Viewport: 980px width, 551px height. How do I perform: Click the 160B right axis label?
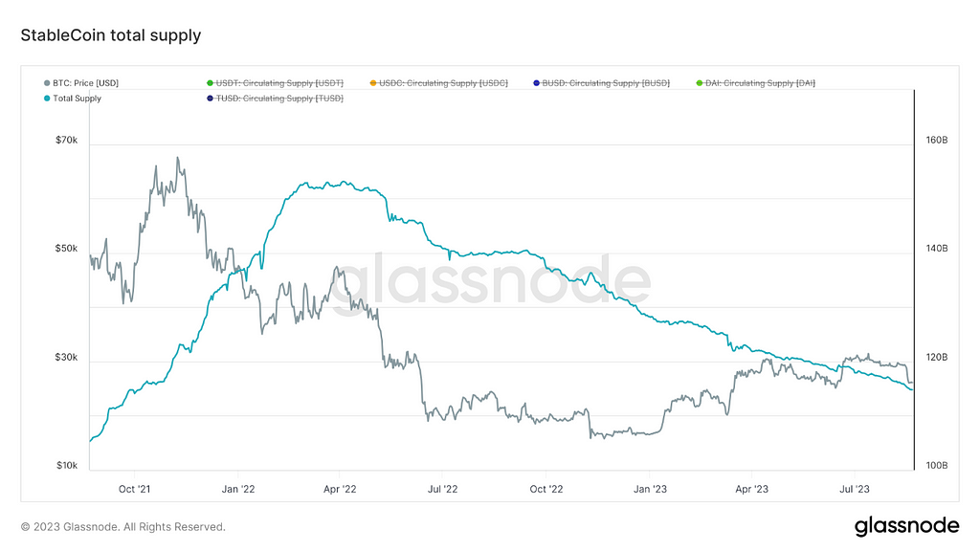pyautogui.click(x=937, y=140)
